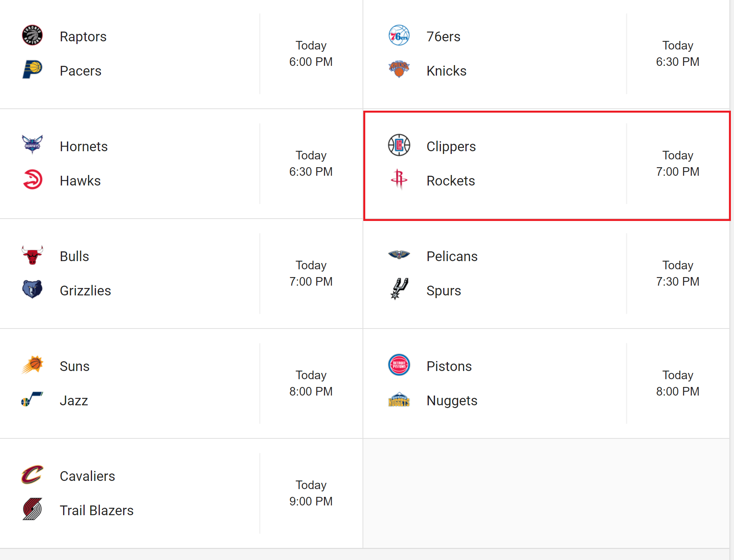The image size is (734, 560).
Task: Click the Trail Blazers logo
Action: tap(32, 509)
